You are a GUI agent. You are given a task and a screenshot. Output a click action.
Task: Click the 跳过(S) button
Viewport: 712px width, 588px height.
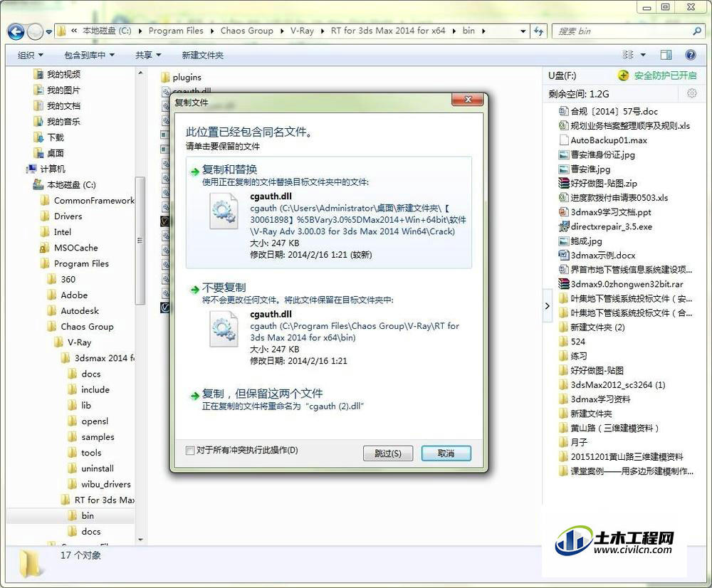[x=388, y=453]
